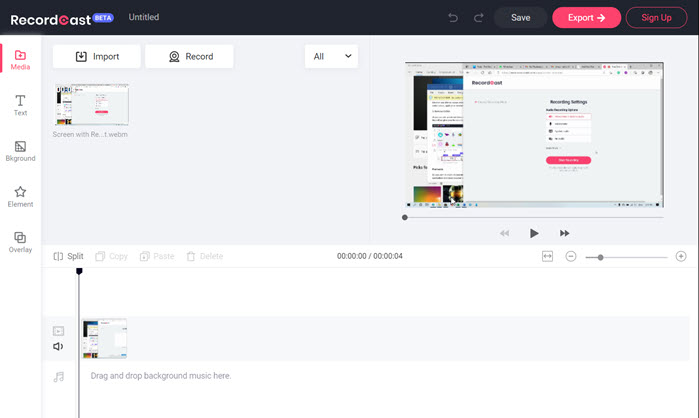
Task: Click the video preview window
Action: (x=534, y=135)
